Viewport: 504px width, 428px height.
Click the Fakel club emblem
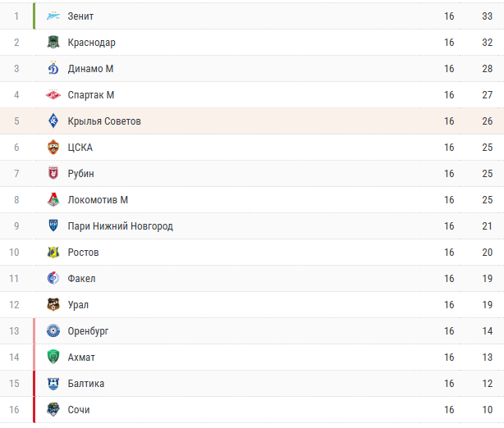(53, 279)
